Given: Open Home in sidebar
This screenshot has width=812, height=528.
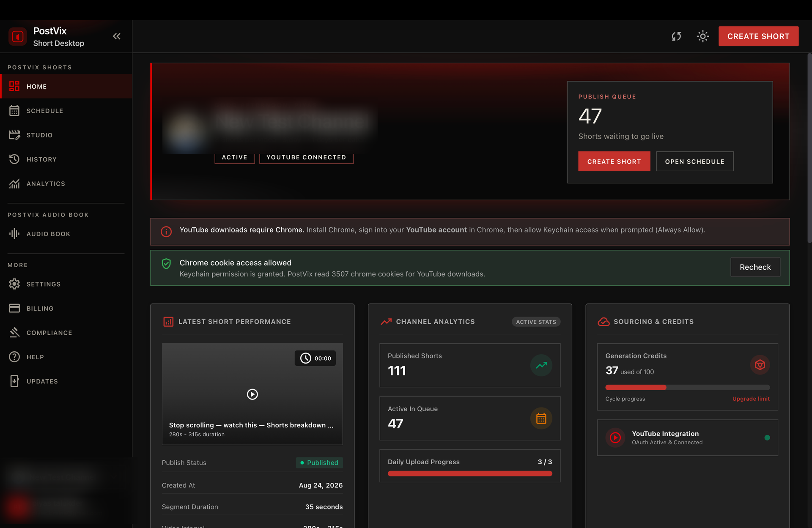Looking at the screenshot, I should tap(66, 86).
